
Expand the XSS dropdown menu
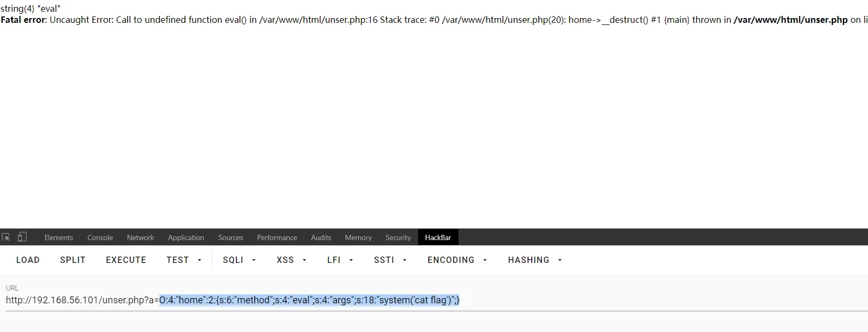tap(291, 260)
